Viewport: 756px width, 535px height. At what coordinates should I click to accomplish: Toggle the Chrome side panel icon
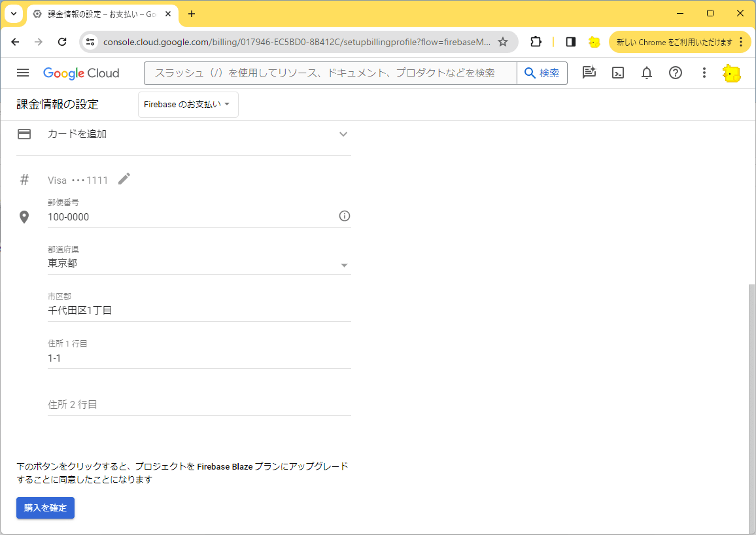(x=571, y=42)
